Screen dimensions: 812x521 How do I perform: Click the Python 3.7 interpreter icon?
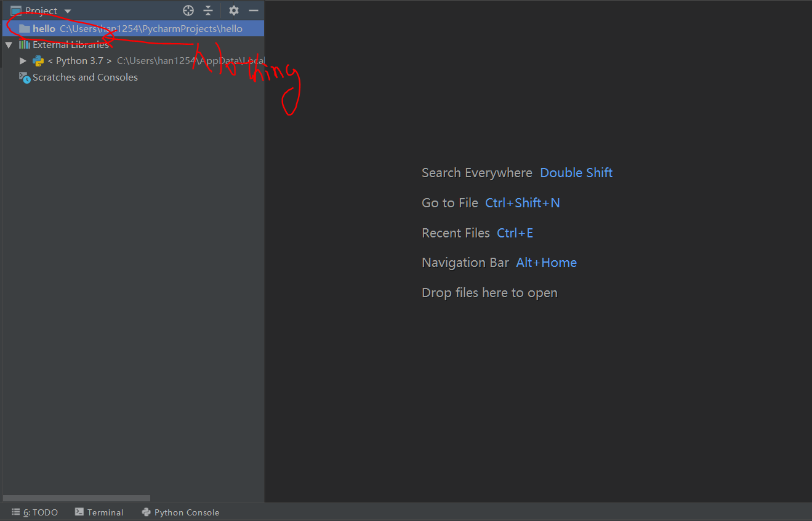tap(38, 61)
